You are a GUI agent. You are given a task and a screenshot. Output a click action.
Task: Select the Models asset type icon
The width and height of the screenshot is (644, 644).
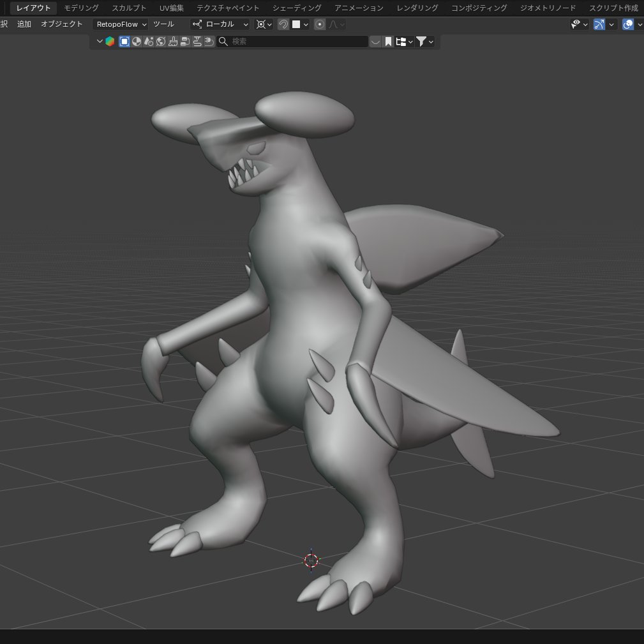click(x=124, y=41)
